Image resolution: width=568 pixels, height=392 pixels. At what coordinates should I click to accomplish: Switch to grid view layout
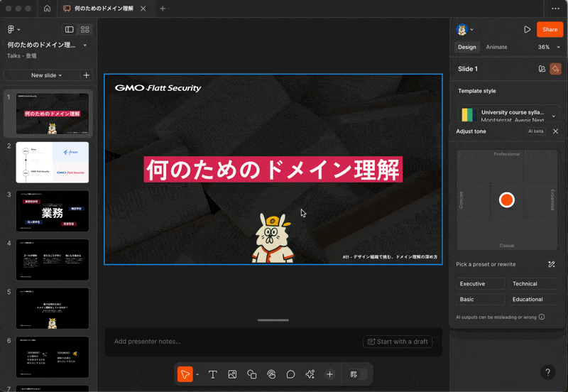pos(84,29)
